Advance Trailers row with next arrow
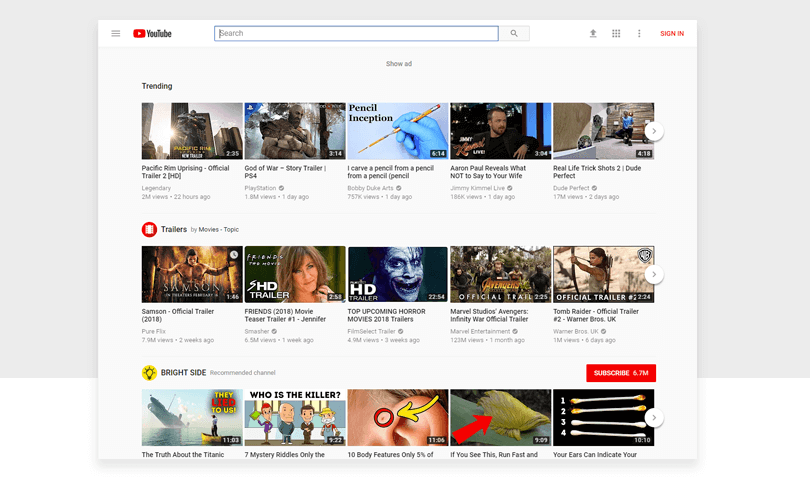The height and width of the screenshot is (481, 810). pos(654,274)
